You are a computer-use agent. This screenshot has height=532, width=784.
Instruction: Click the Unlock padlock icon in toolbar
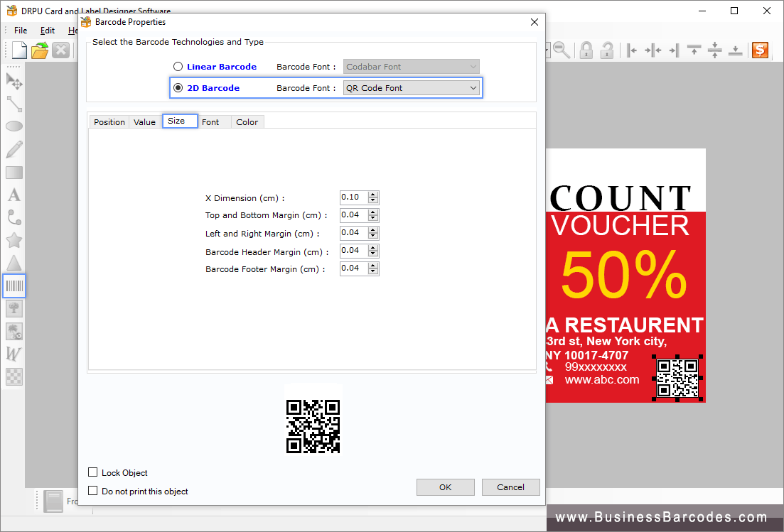606,50
